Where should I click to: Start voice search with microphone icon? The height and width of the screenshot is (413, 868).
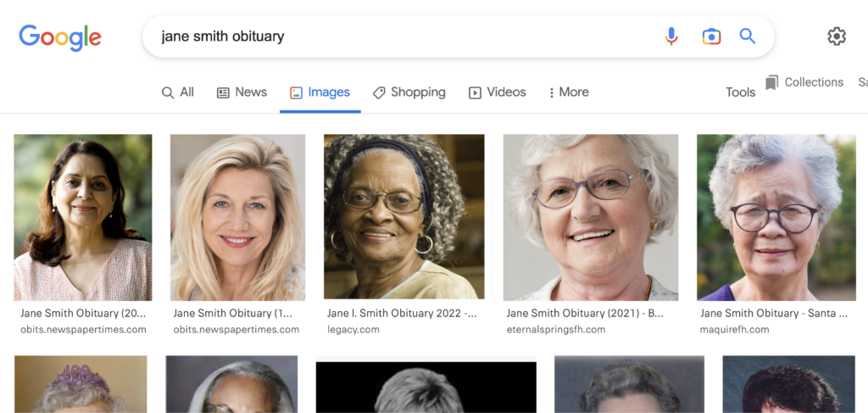[x=671, y=36]
